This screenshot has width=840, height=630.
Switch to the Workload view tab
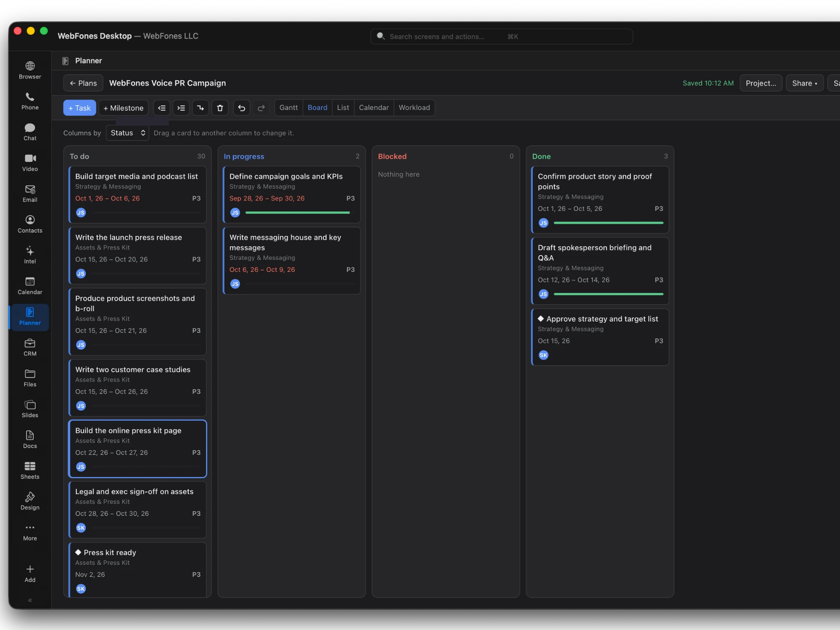pos(414,108)
